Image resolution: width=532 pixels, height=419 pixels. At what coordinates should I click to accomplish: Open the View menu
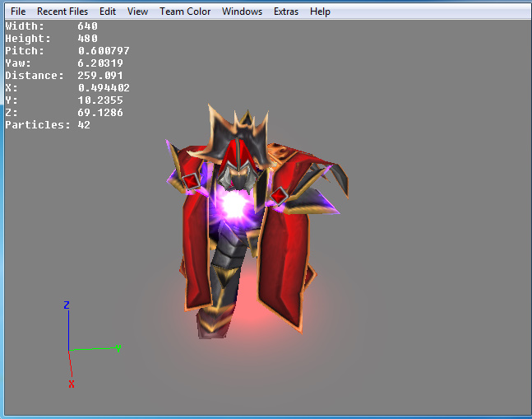coord(137,12)
